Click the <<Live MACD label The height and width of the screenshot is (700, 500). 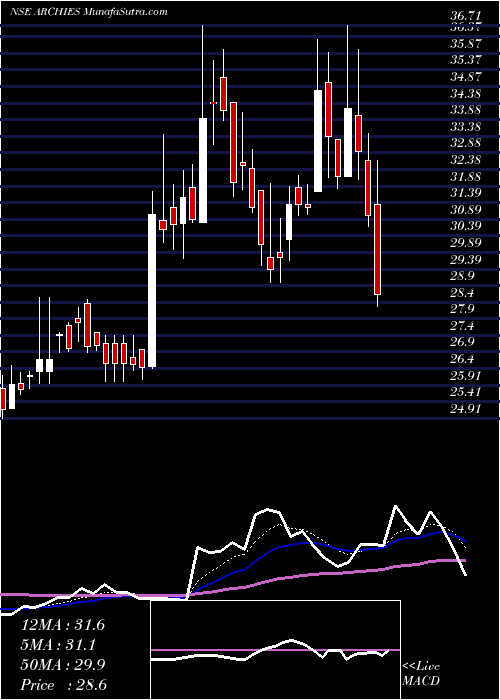tap(421, 674)
